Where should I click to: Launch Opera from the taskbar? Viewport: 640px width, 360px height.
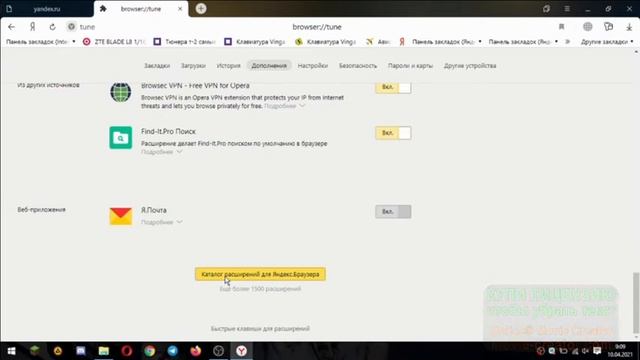click(127, 351)
